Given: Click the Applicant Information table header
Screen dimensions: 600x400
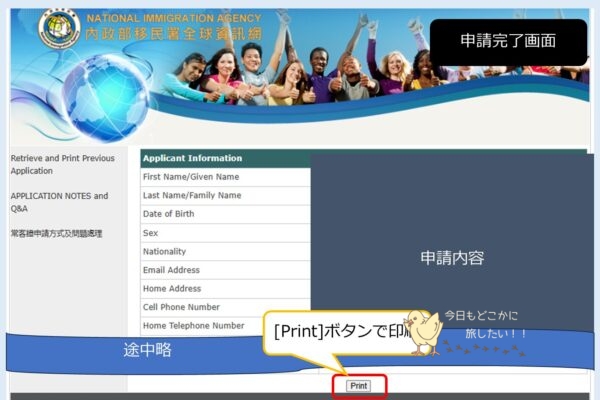Looking at the screenshot, I should click(x=225, y=158).
